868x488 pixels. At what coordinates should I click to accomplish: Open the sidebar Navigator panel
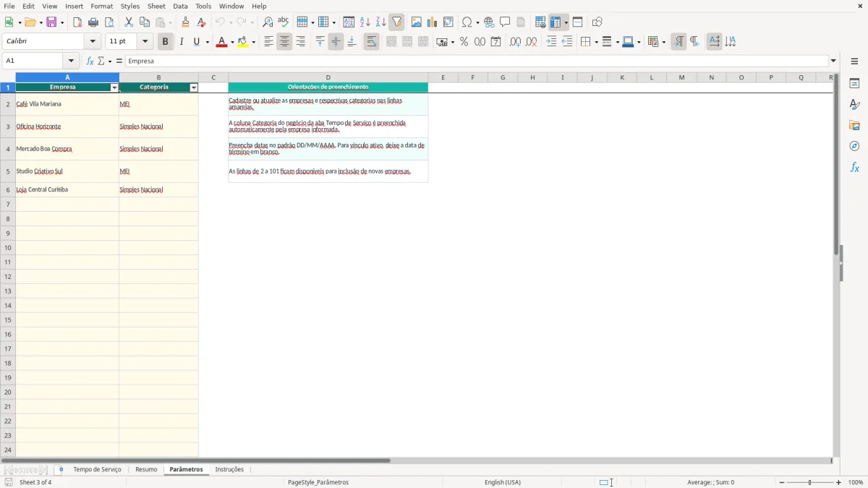click(x=854, y=146)
